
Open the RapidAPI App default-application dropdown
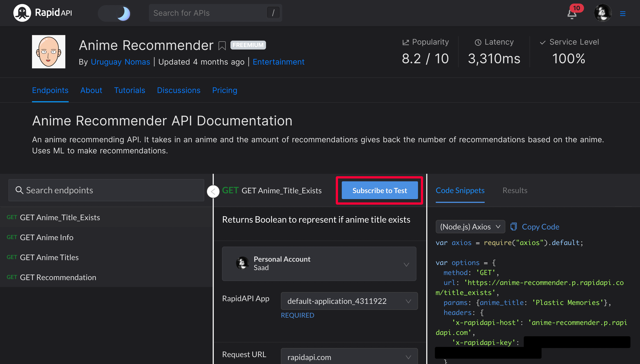point(349,301)
